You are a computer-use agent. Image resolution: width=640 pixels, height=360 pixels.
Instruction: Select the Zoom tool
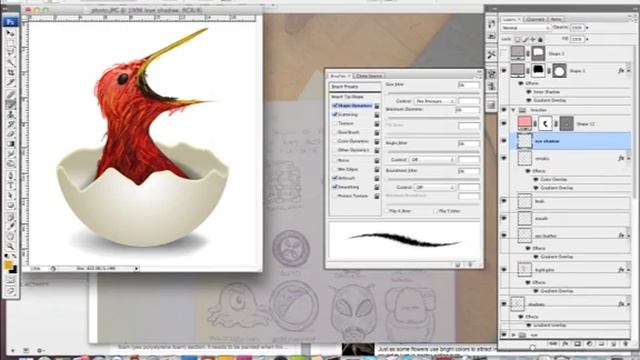(11, 247)
